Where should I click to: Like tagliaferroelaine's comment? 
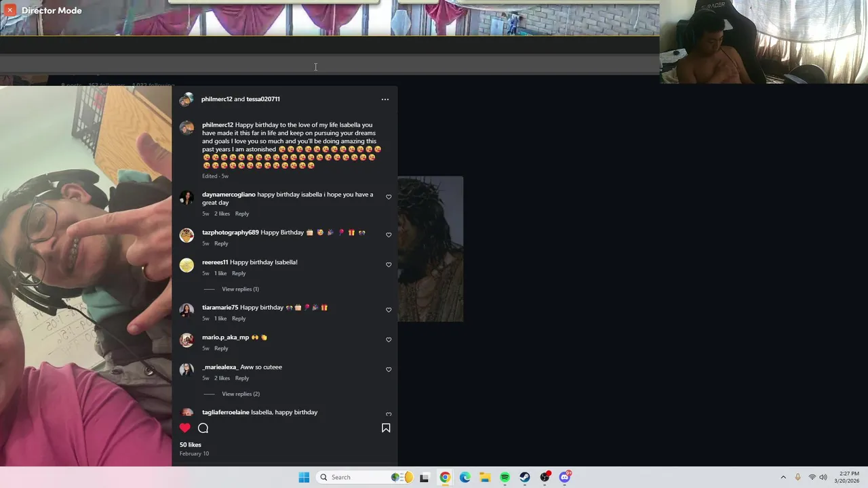click(389, 414)
